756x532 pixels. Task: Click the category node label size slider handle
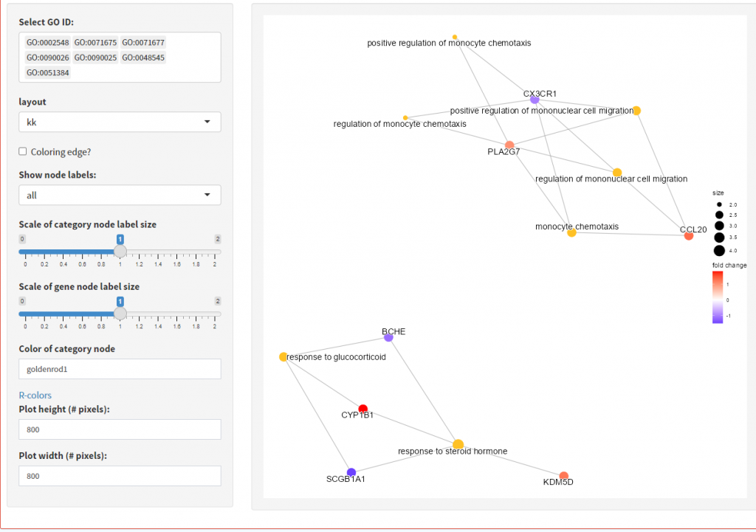pos(120,252)
